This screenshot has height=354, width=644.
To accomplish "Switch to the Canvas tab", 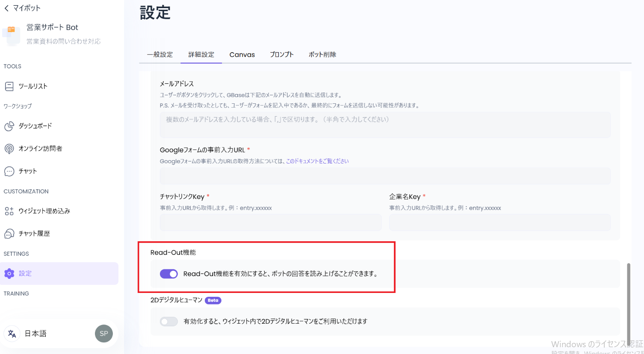I will 242,55.
